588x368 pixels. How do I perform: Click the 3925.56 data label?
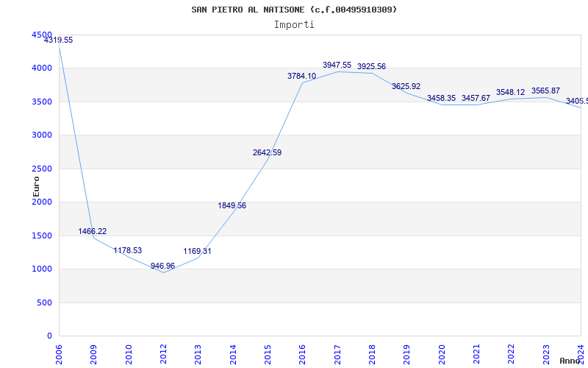pos(372,67)
